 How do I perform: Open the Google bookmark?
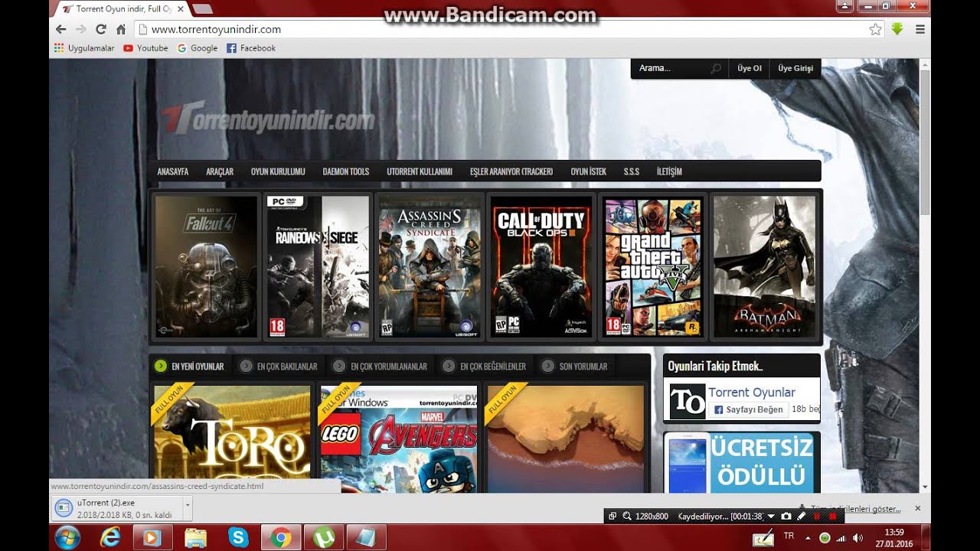click(x=198, y=48)
